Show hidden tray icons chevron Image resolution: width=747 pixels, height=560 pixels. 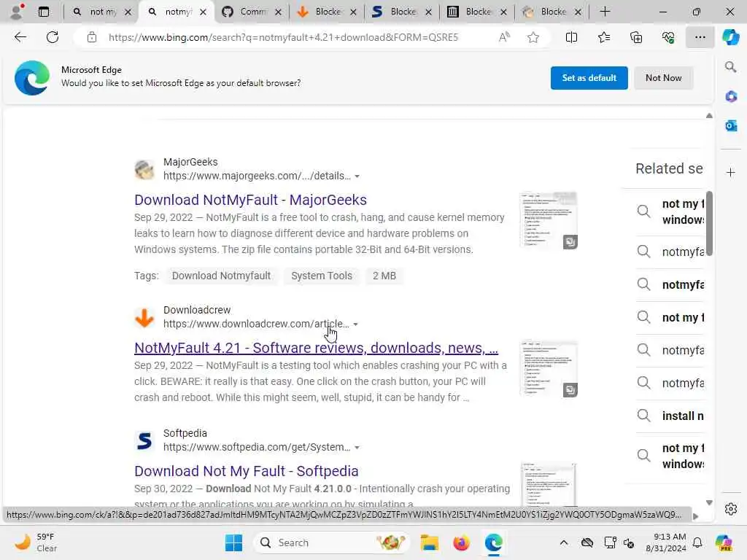[x=564, y=542]
